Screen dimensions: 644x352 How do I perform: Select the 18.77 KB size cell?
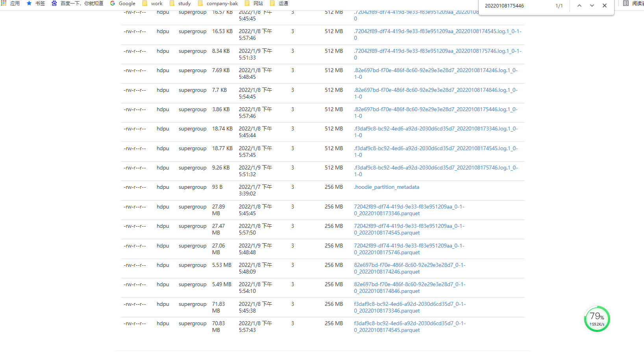(x=222, y=148)
